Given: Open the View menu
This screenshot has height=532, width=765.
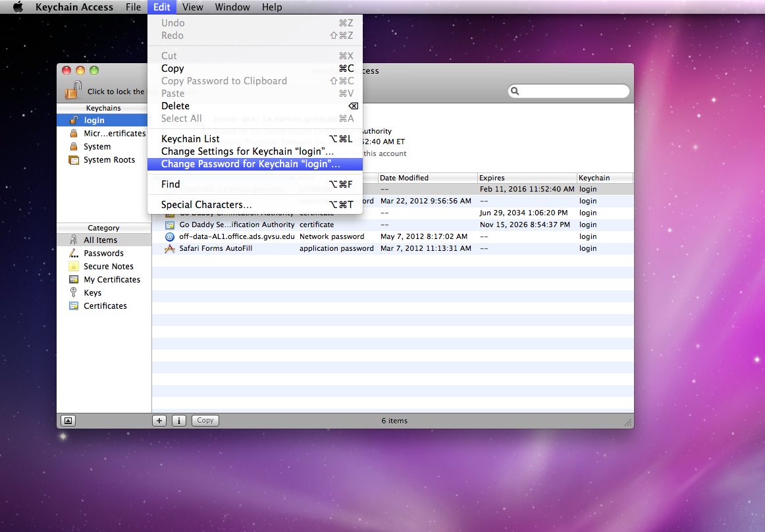Looking at the screenshot, I should coord(192,7).
